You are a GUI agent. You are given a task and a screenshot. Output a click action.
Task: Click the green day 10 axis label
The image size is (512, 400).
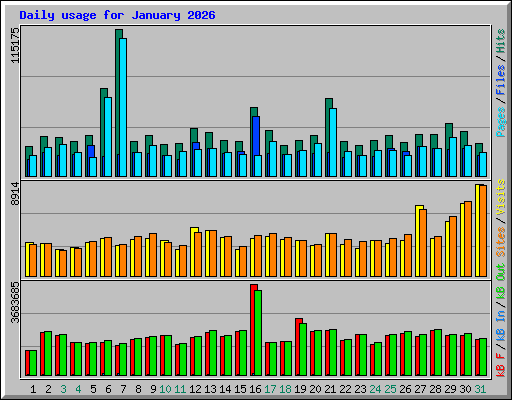coord(165,389)
